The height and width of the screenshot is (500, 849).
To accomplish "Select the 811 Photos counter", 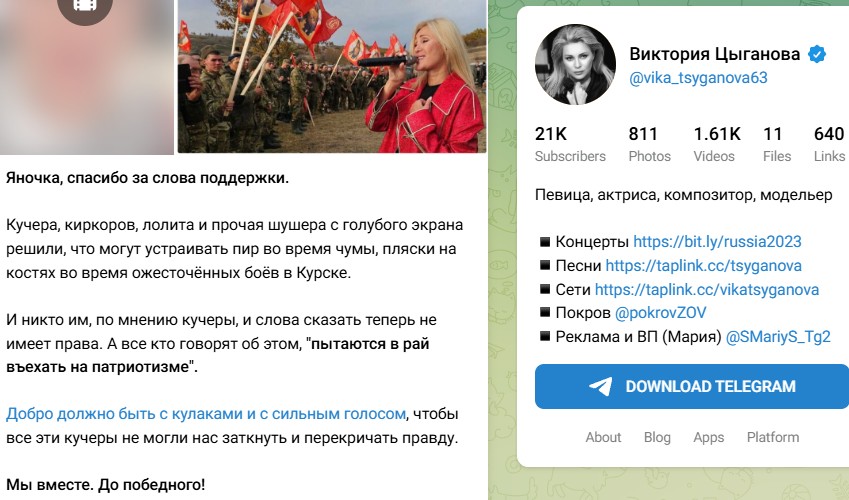I will pyautogui.click(x=649, y=144).
